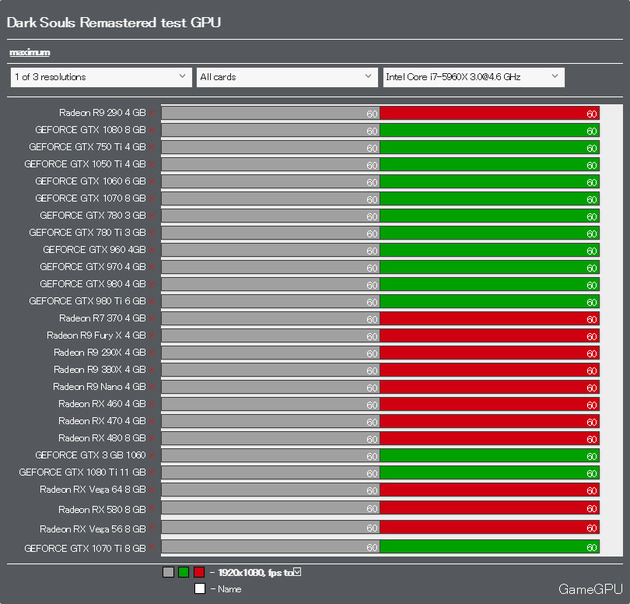The image size is (630, 604).
Task: Remove Radeon R9 380X 4 GB via red x
Action: point(152,370)
